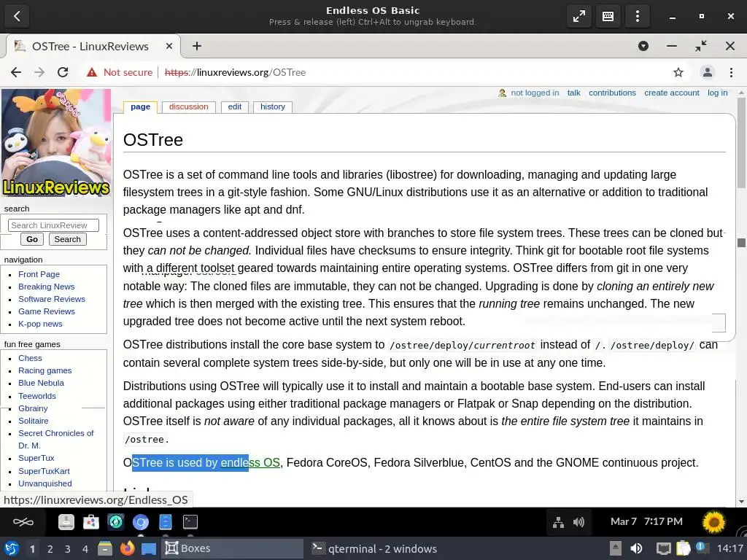747x560 pixels.
Task: Focus the Search LinuxReviews field
Action: tap(53, 225)
